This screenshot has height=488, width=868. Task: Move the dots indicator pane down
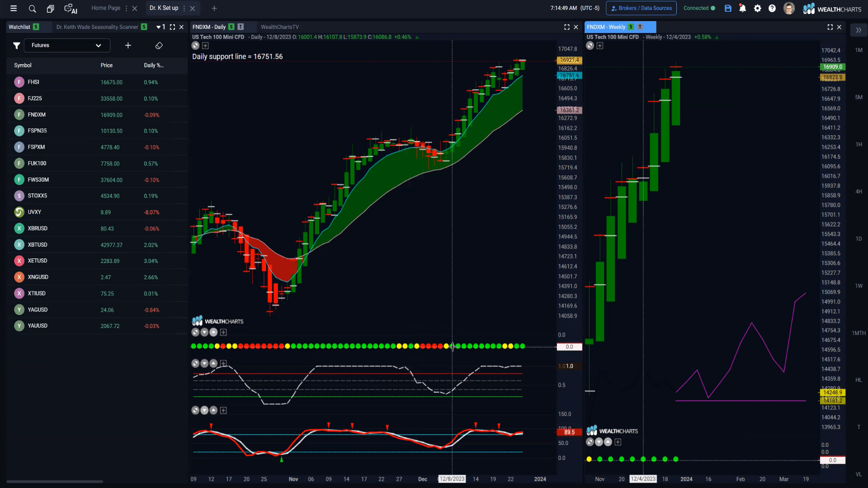click(x=204, y=332)
